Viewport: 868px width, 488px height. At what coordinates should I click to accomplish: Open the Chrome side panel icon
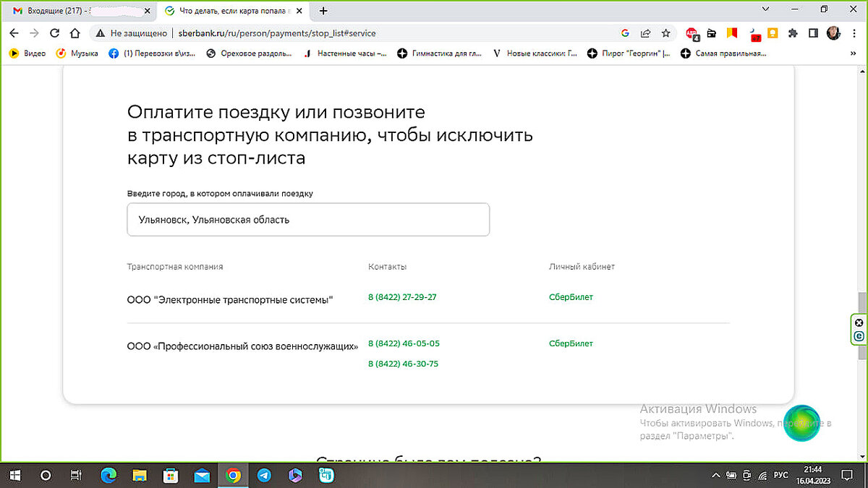tap(812, 33)
